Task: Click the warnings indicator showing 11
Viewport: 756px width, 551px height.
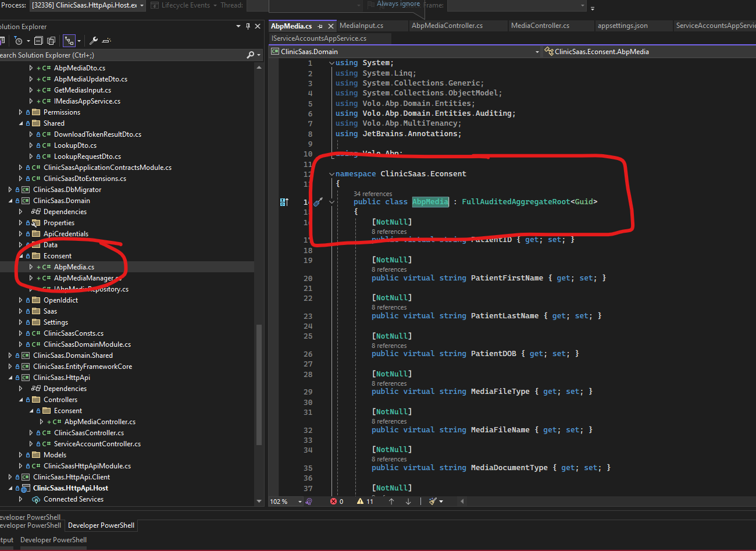Action: (x=365, y=502)
